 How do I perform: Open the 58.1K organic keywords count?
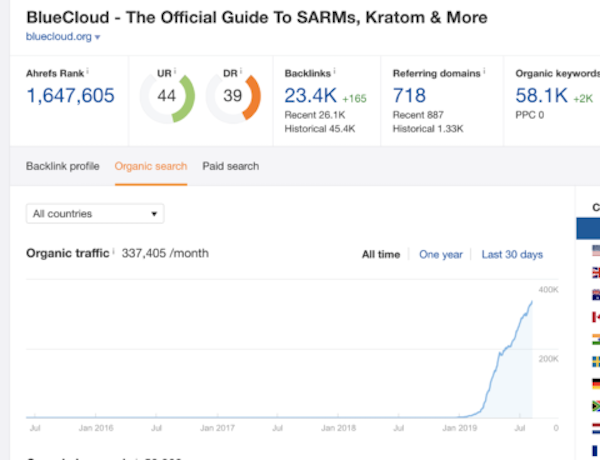point(541,96)
